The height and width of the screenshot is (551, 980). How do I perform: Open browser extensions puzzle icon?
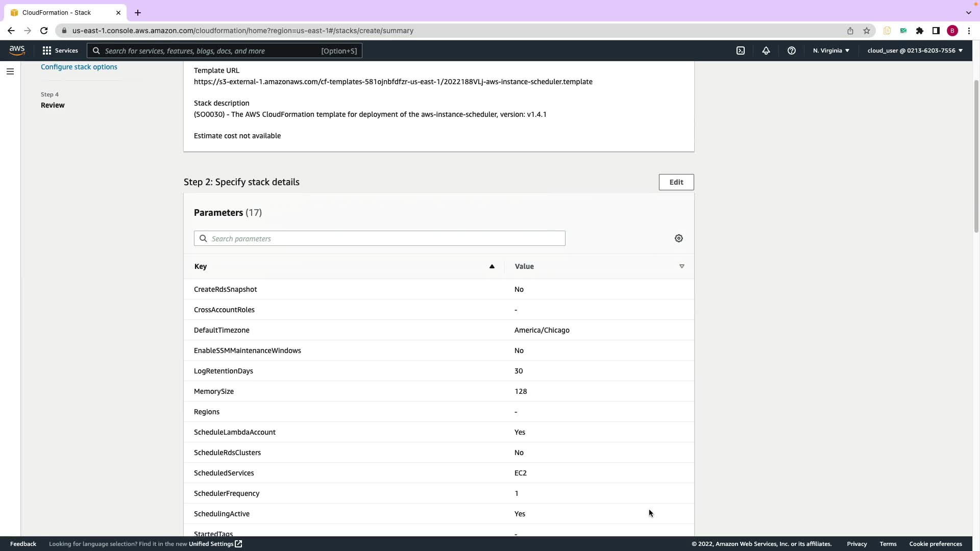(x=920, y=31)
